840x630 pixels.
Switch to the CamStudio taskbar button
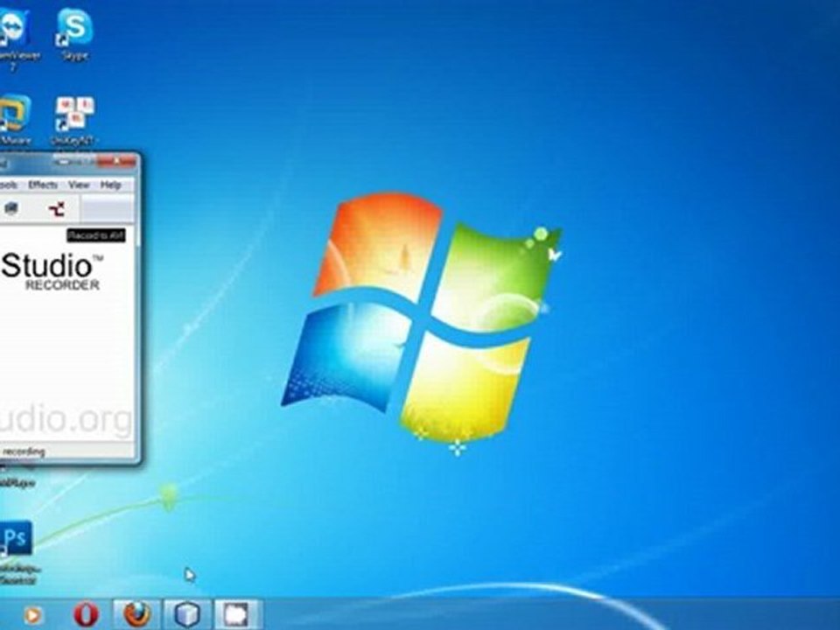click(x=237, y=614)
